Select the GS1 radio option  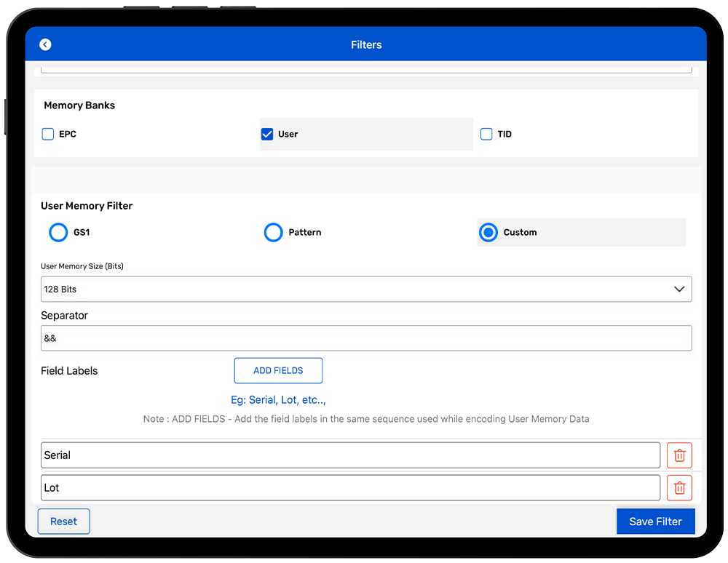58,233
